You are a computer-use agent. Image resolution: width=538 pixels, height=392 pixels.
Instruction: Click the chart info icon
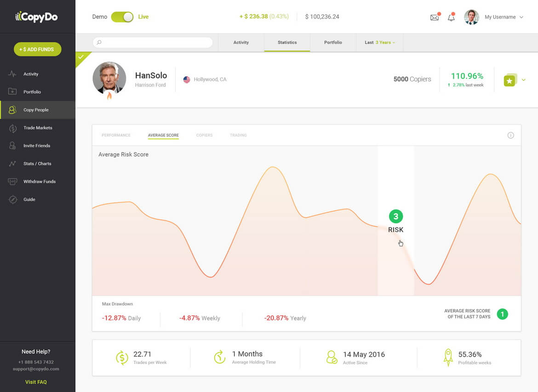(x=510, y=135)
